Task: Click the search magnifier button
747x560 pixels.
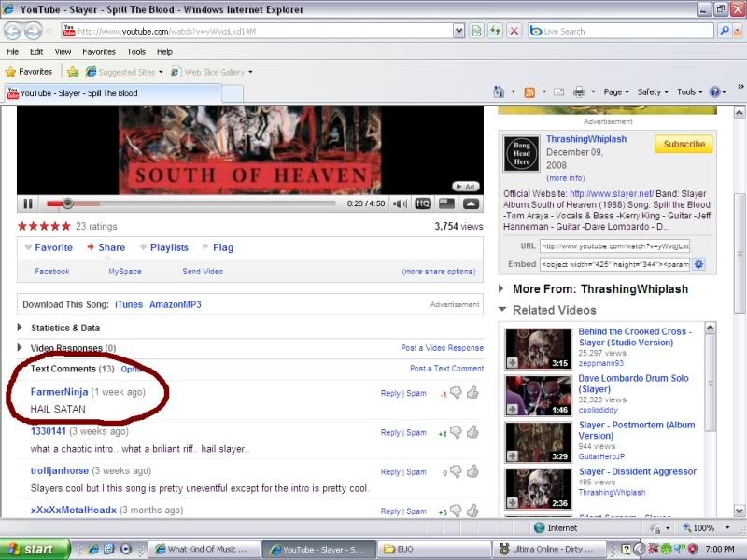Action: (x=725, y=32)
